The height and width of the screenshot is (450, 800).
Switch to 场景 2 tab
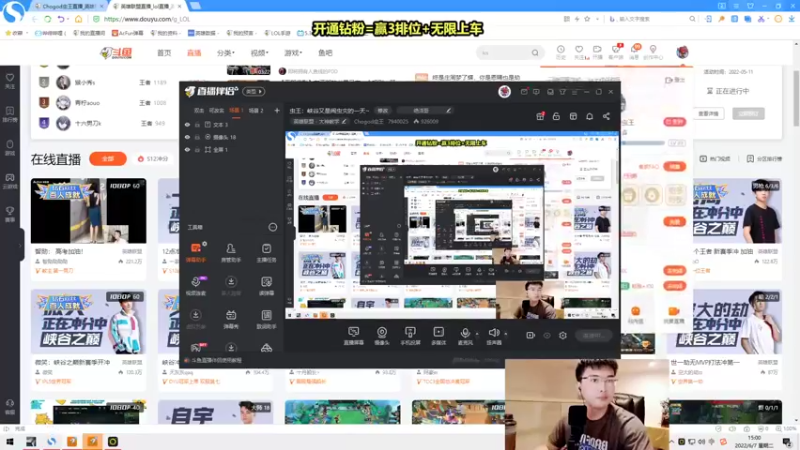point(256,110)
